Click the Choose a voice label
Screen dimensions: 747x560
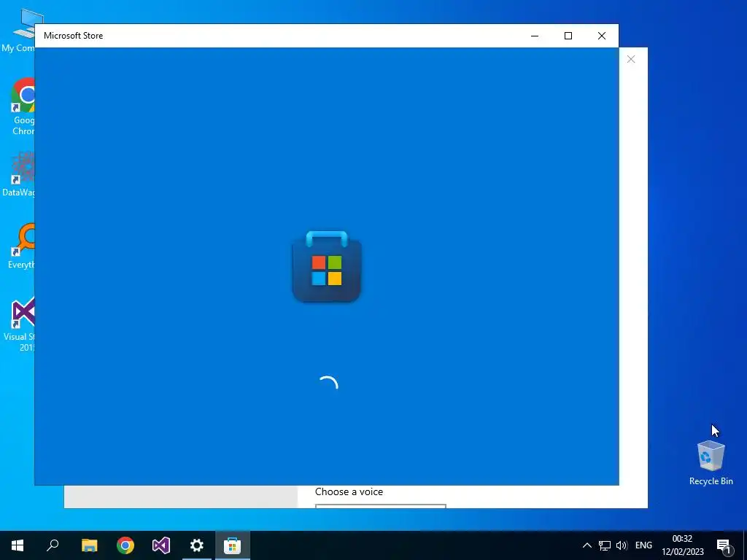[x=349, y=492]
